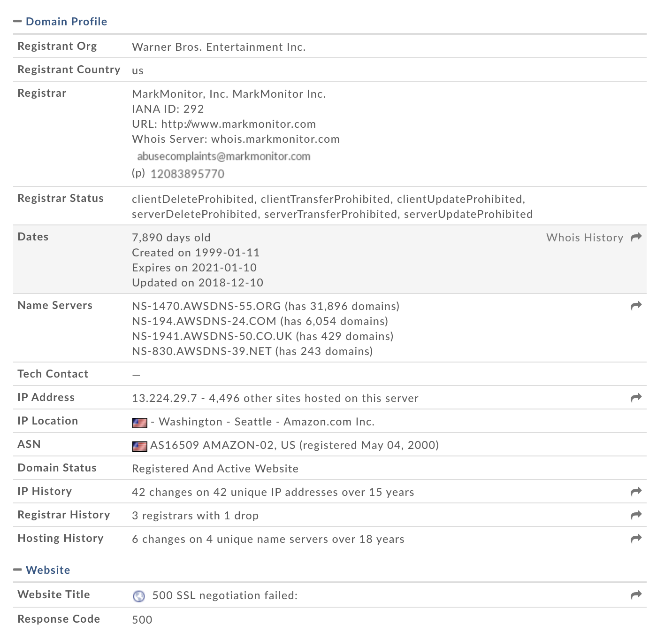Click the Whois Server whois.markmonitor.com line
This screenshot has height=633, width=672.
tap(236, 139)
